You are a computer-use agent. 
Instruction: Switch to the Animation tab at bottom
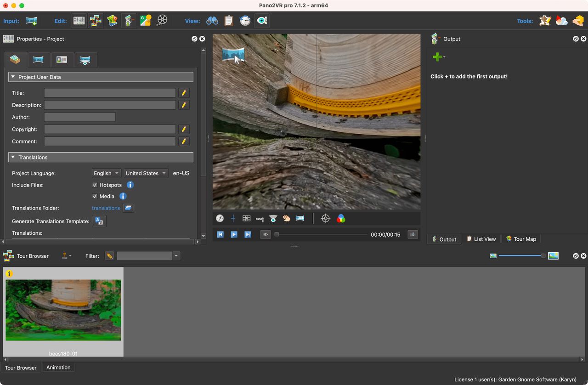58,367
